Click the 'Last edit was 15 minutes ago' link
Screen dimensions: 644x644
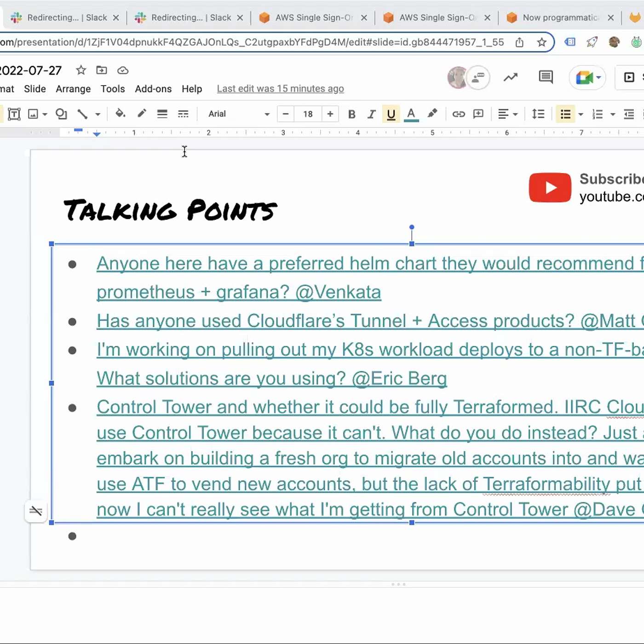point(280,89)
